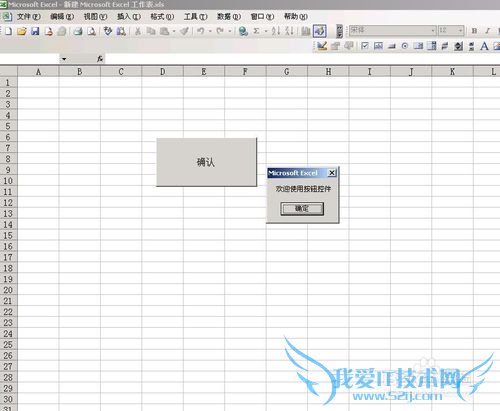
Task: Open the Undo history dropdown arrow
Action: pos(210,31)
